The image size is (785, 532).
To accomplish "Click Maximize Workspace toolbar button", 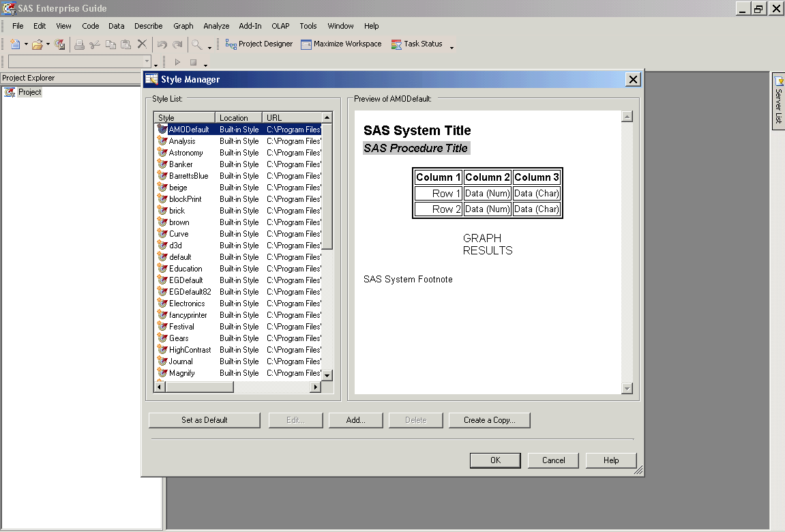I will point(341,44).
